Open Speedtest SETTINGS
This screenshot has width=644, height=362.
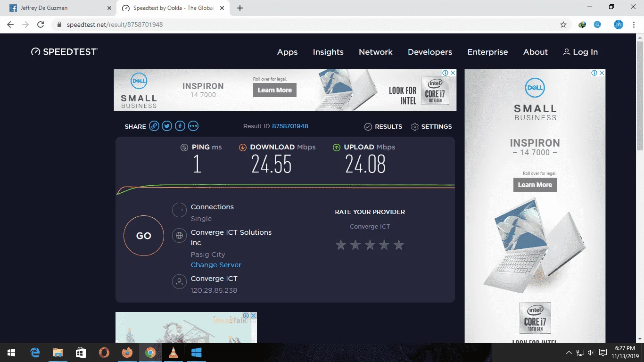pyautogui.click(x=431, y=127)
